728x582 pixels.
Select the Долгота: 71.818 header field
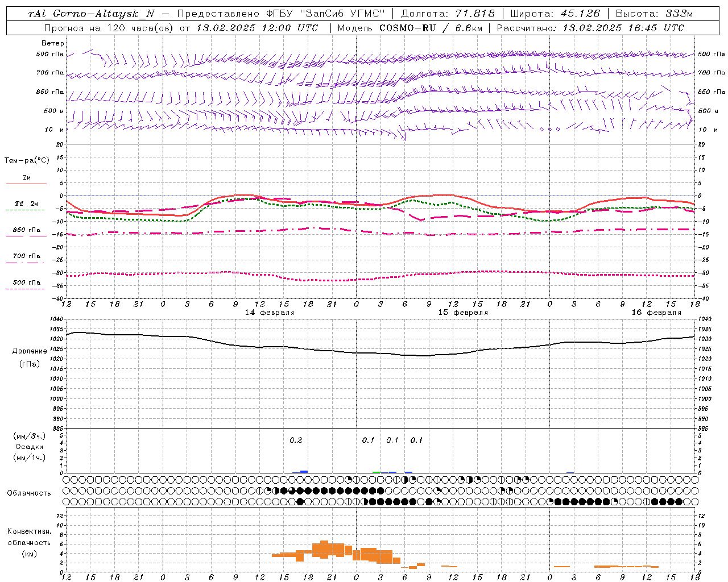click(448, 14)
